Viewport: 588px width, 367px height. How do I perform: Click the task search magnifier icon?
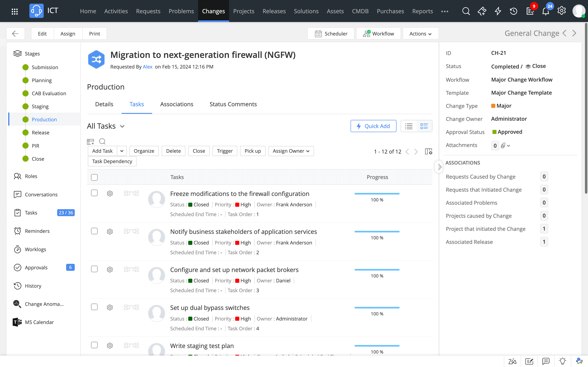click(x=102, y=141)
